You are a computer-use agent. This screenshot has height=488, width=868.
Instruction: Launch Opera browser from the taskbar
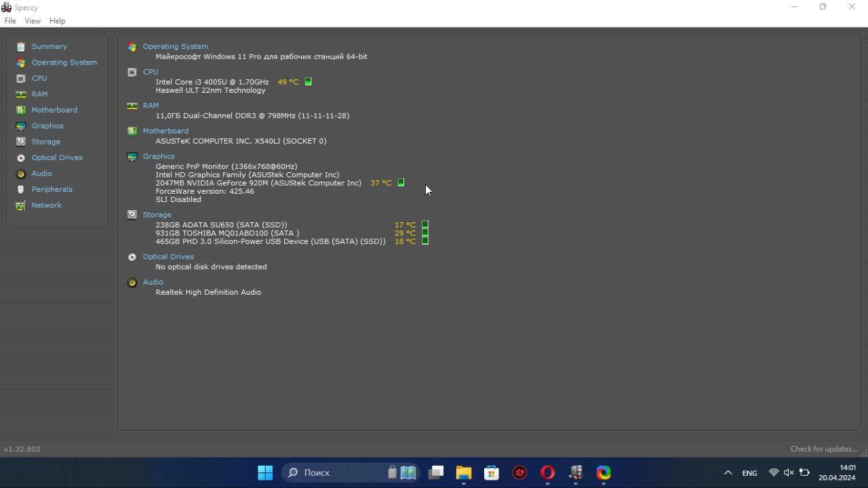(547, 472)
